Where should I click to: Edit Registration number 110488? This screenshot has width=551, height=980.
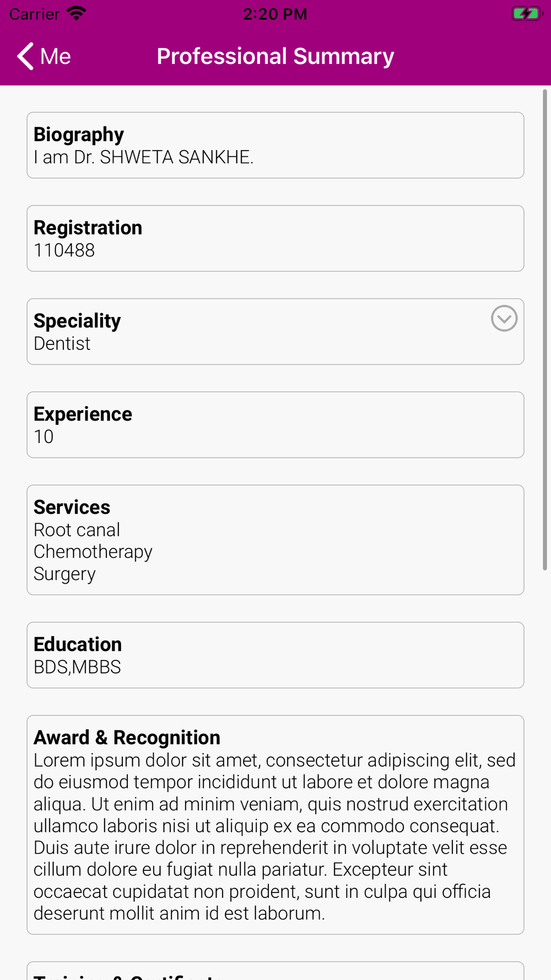tap(275, 238)
